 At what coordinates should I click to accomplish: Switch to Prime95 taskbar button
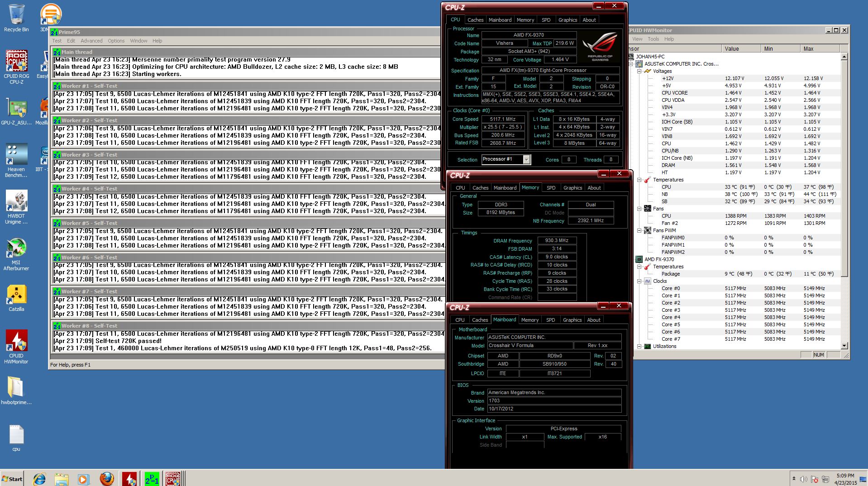tap(152, 478)
